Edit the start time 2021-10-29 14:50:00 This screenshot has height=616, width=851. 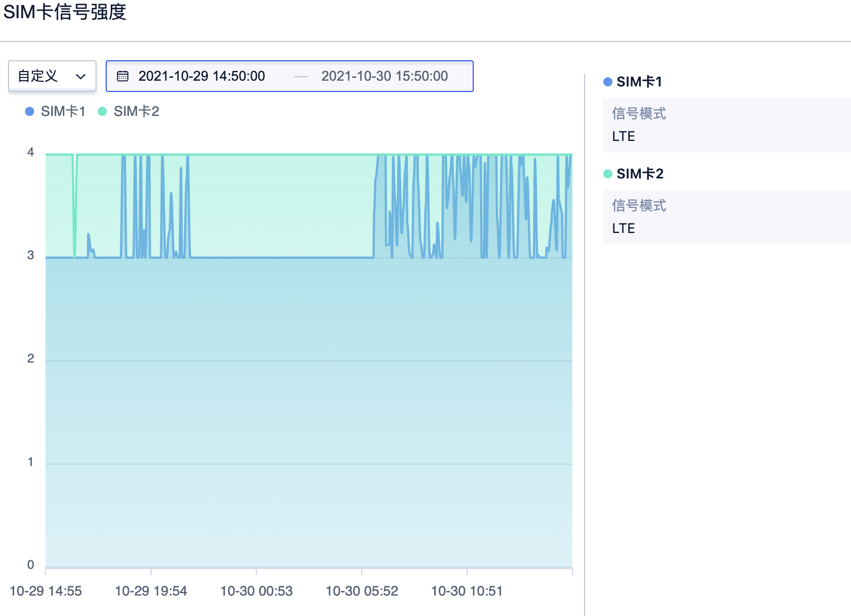(x=202, y=76)
